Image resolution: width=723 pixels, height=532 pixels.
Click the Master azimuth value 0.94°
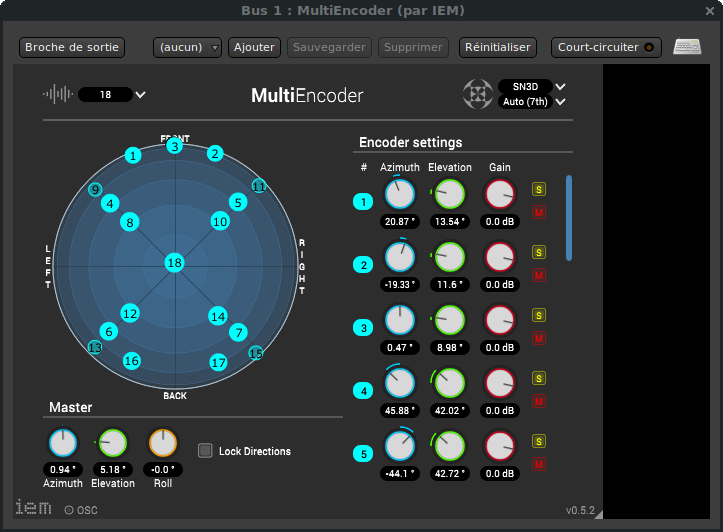(x=63, y=469)
